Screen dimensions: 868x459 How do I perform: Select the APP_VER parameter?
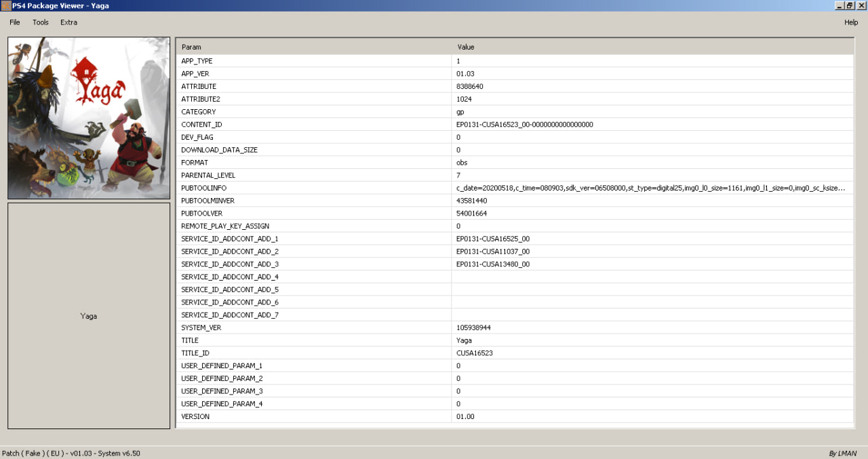point(195,74)
